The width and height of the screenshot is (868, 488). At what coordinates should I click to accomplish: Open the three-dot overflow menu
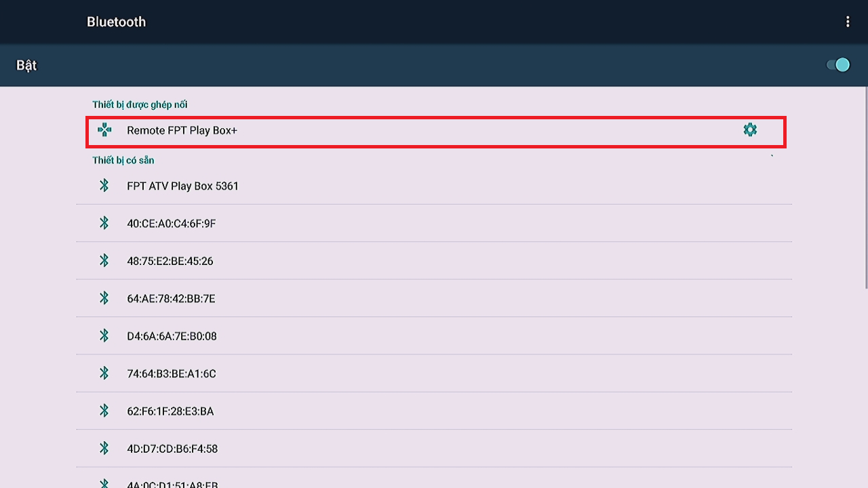coord(848,22)
